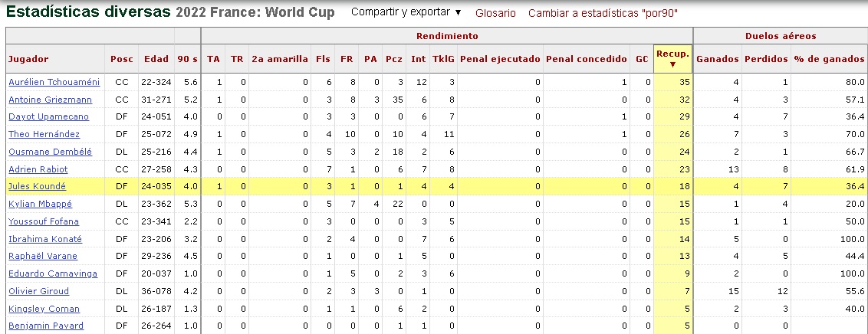Sort by Posc column header
The width and height of the screenshot is (868, 334).
(121, 59)
